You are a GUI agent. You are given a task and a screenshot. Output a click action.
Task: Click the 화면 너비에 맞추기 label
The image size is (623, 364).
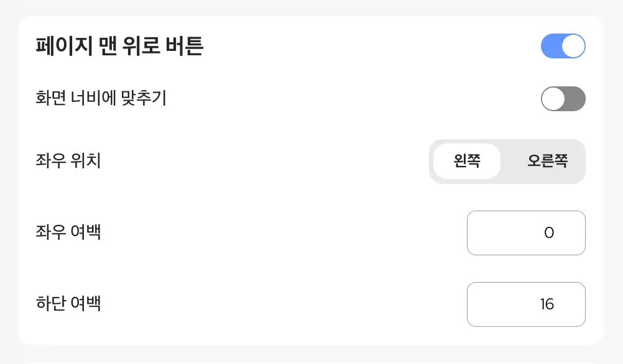coord(101,98)
